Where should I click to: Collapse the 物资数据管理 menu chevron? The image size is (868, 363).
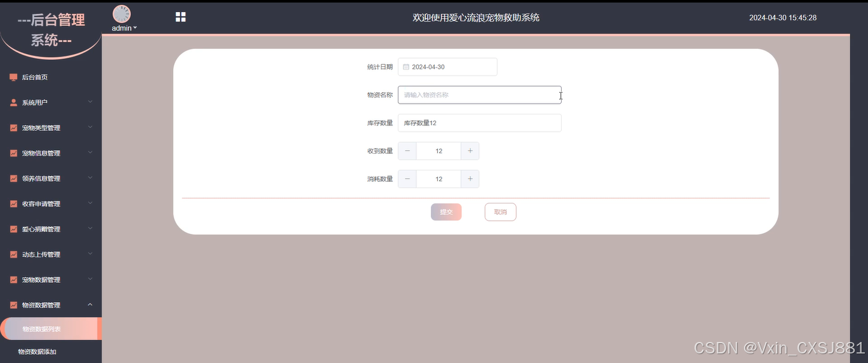90,305
